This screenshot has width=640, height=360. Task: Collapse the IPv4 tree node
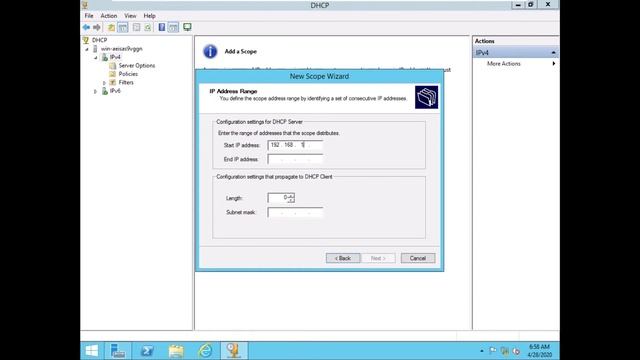click(x=96, y=58)
